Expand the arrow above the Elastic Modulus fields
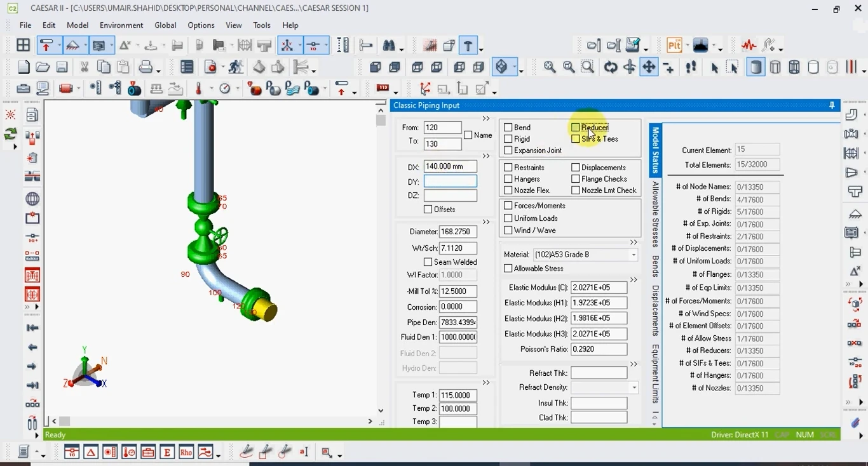Screen dimensions: 868x466 coord(634,280)
